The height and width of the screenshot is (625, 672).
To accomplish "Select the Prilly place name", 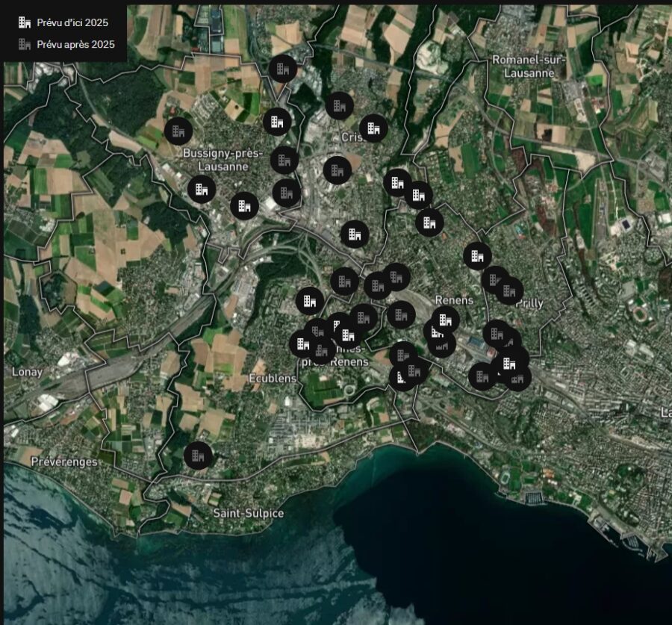I will tap(529, 303).
